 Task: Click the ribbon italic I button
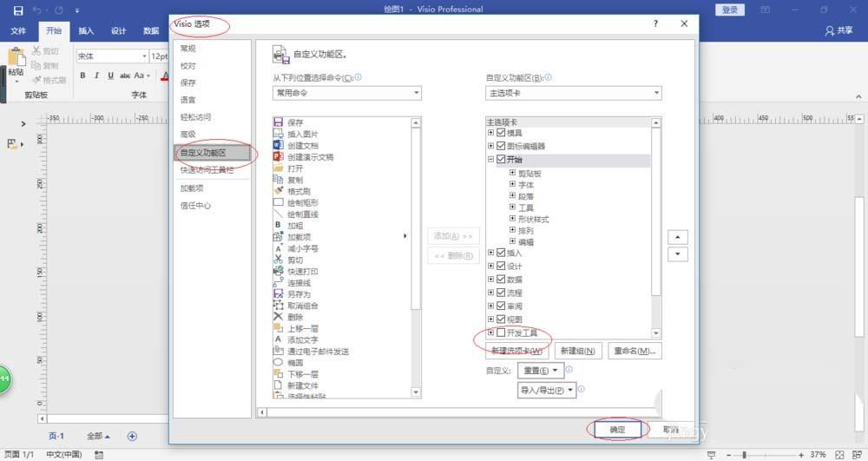click(x=96, y=76)
